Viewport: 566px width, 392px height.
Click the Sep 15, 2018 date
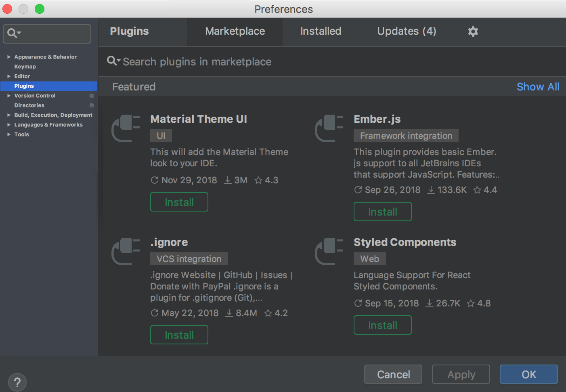coord(392,304)
